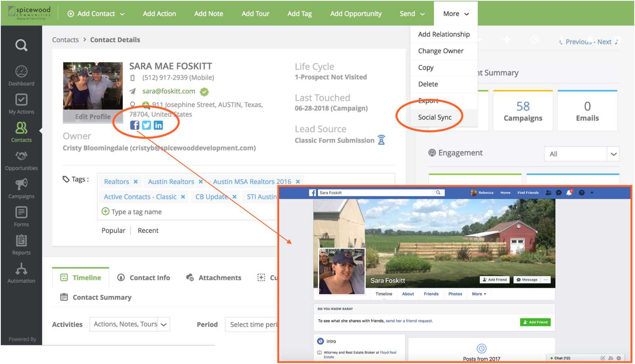Open Facebook chat settings gear
Viewport: 635px width, 364px height.
point(618,358)
